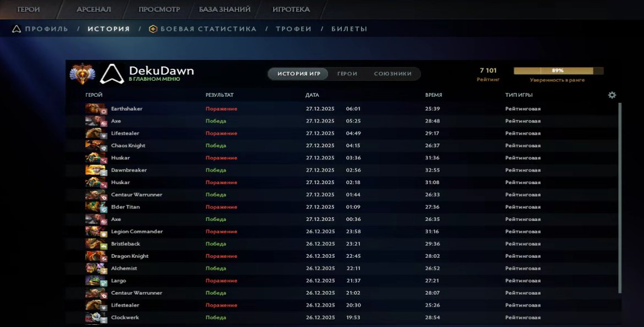The width and height of the screenshot is (644, 327).
Task: Open the match filter gear icon
Action: (x=612, y=95)
